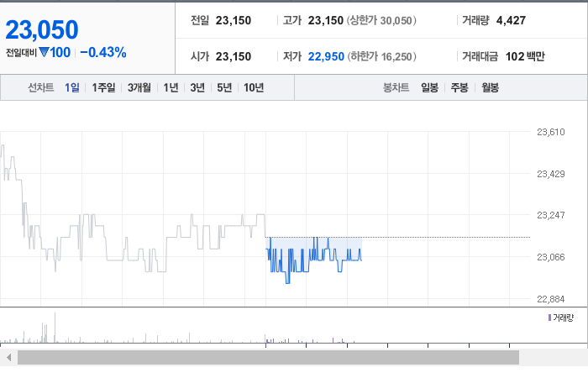Select the 1일 line chart period

coord(72,87)
